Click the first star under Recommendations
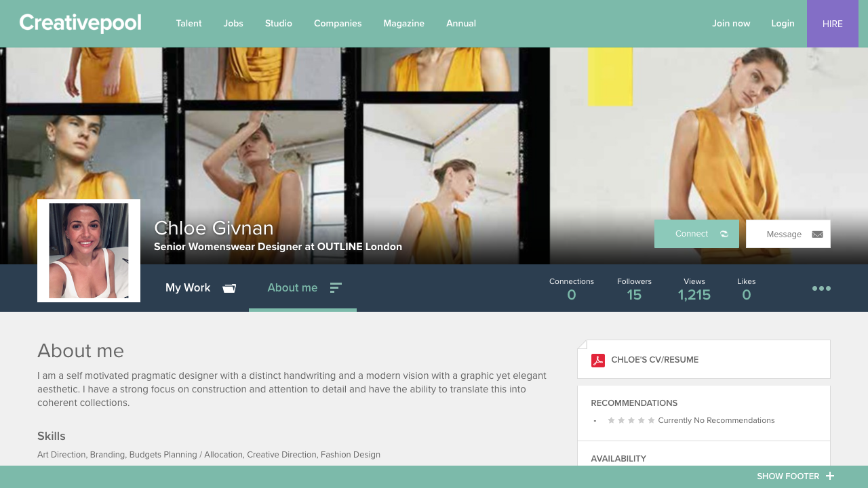Viewport: 868px width, 488px height. point(610,420)
